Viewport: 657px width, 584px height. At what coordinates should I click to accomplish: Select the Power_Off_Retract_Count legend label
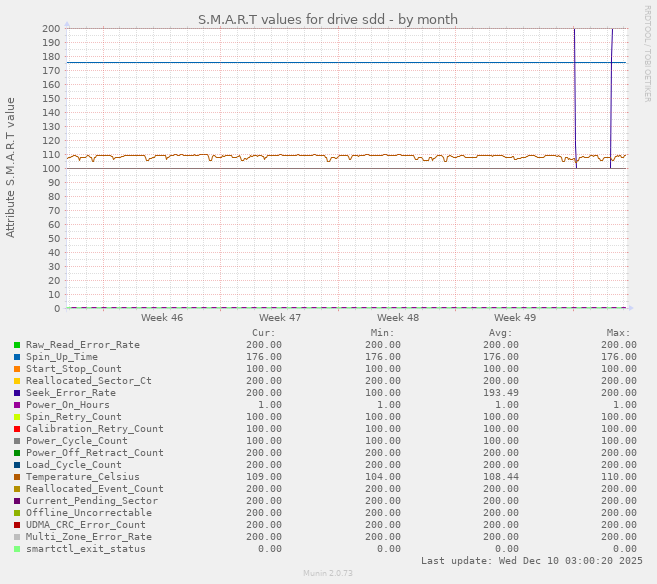coord(95,452)
